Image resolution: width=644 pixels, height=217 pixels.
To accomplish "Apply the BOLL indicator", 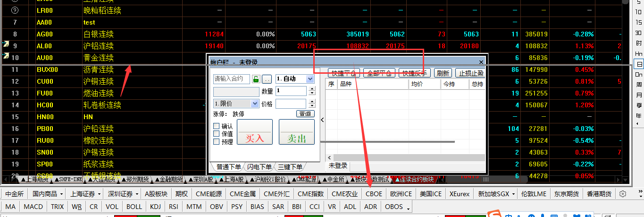I will 134,207.
